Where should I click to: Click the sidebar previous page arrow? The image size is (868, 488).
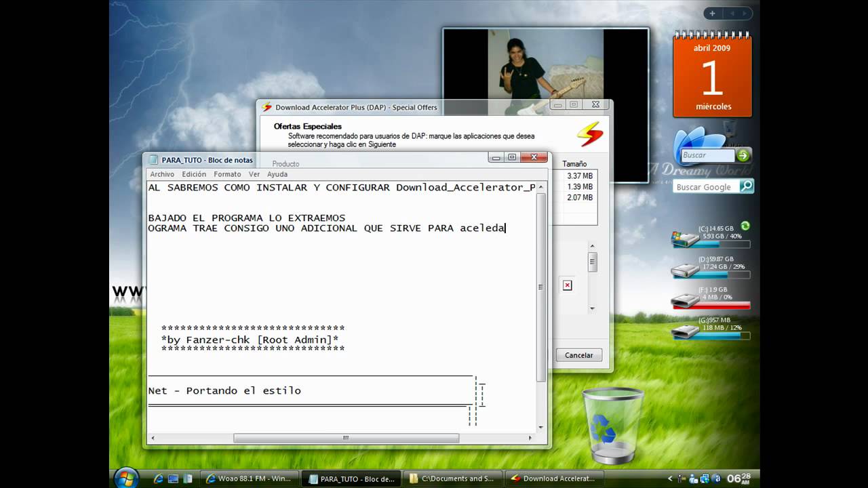point(731,14)
